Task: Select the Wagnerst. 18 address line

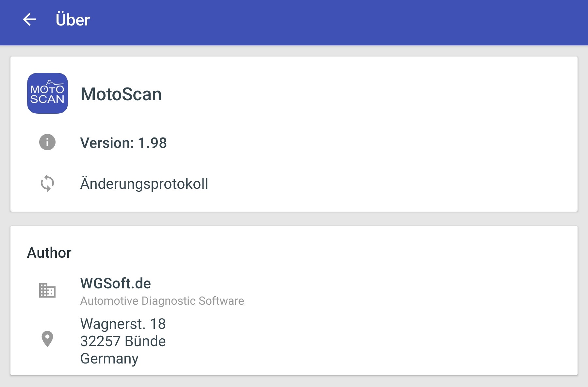Action: point(123,324)
